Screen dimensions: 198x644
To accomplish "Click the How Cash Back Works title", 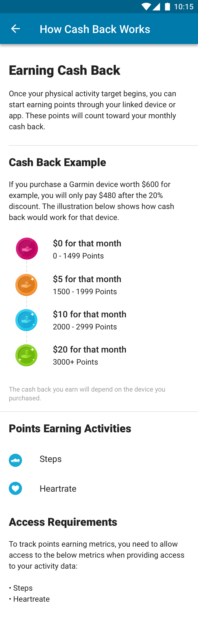I will pyautogui.click(x=95, y=29).
